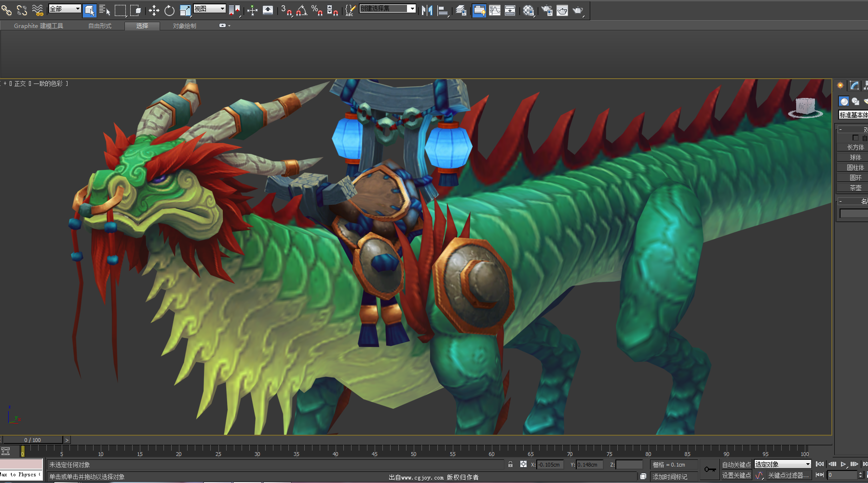868x483 pixels.
Task: Click the Edit Named Selection Sets icon
Action: pyautogui.click(x=351, y=10)
